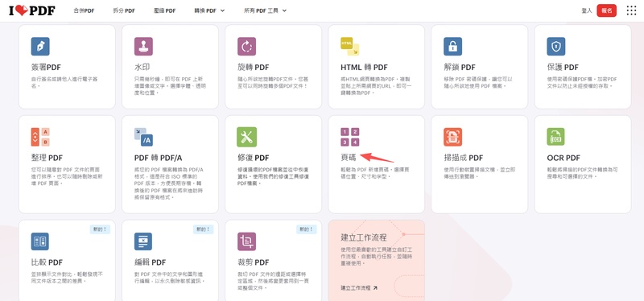Click the OCR PDF description text
Viewport: 644px width, 301px height.
[582, 173]
